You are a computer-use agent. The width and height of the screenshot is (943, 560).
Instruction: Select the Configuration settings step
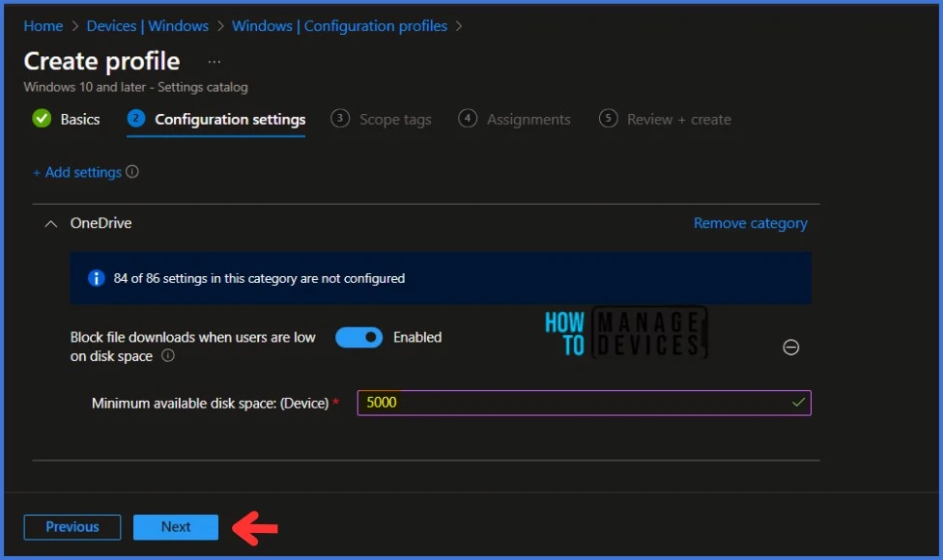(x=230, y=120)
